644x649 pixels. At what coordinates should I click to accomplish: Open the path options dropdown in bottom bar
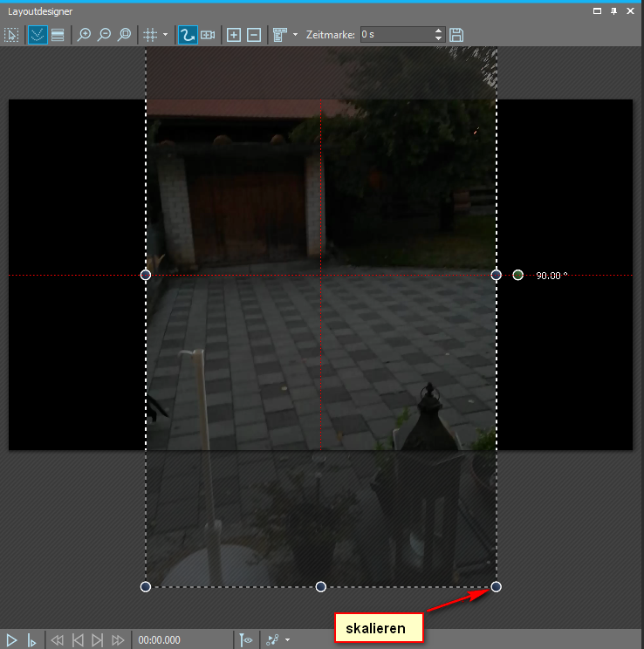[x=287, y=640]
